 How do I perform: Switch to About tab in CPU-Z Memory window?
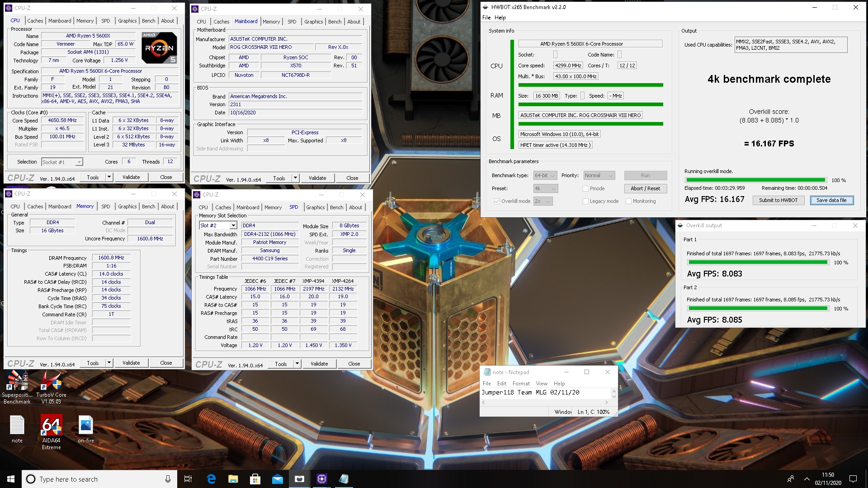(x=167, y=206)
